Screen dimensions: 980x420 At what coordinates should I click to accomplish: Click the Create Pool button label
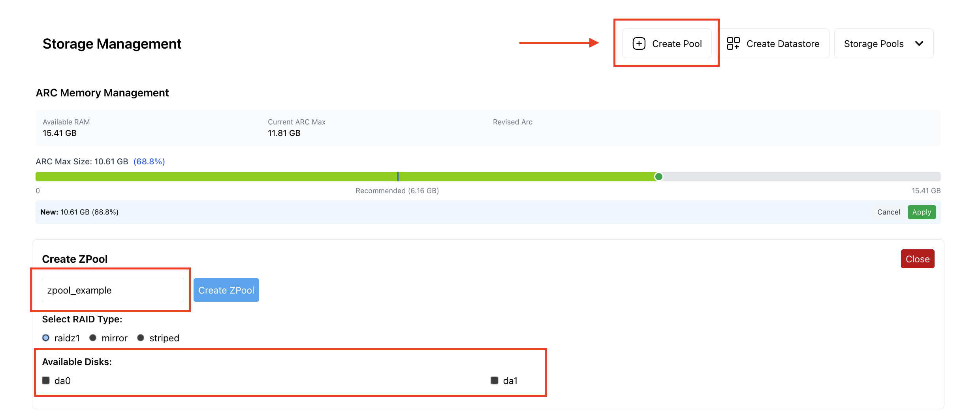coord(677,44)
